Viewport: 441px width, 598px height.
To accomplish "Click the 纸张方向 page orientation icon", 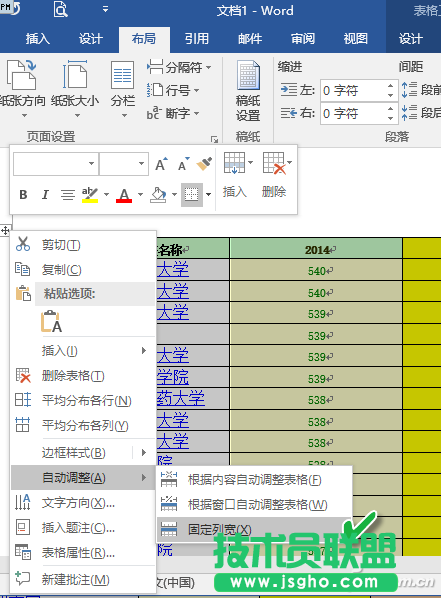I will [x=22, y=88].
